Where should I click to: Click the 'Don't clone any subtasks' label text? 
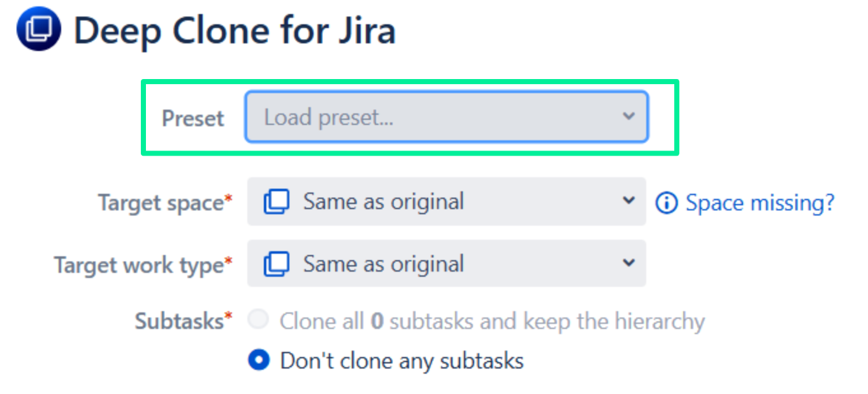[x=401, y=361]
